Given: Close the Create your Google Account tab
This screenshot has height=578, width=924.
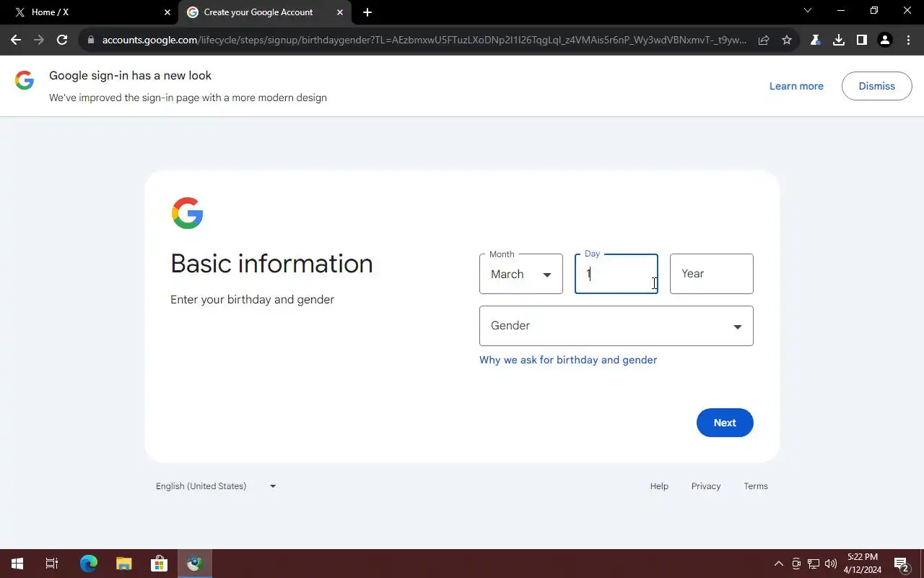Looking at the screenshot, I should (340, 12).
